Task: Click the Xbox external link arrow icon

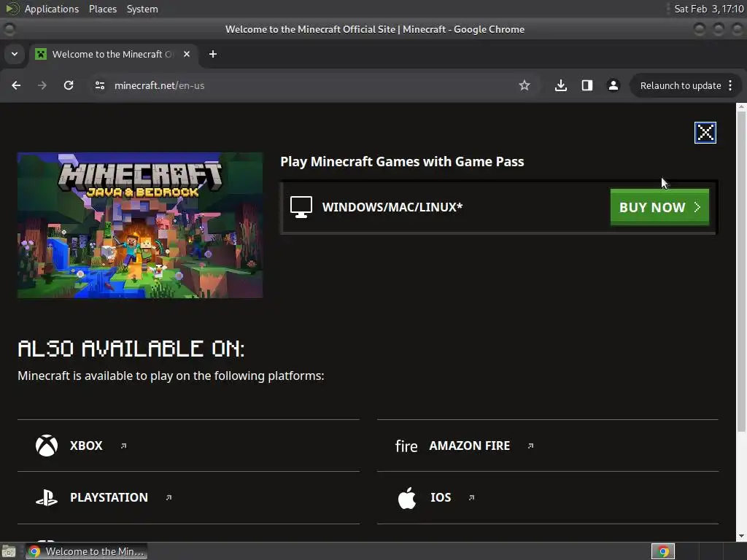Action: click(x=123, y=446)
